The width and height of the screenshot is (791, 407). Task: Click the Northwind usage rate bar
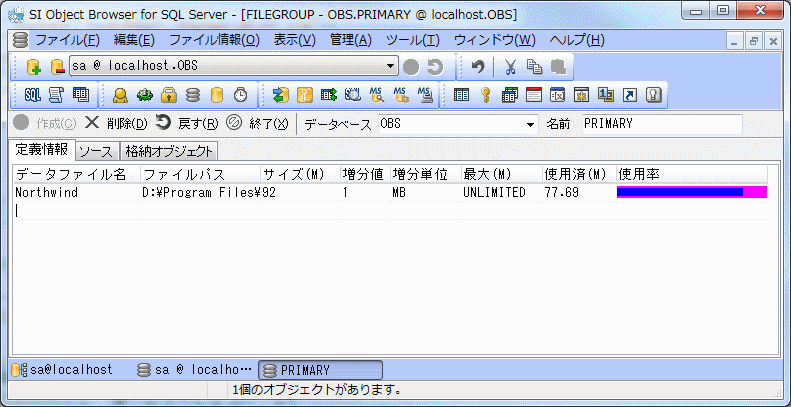691,192
